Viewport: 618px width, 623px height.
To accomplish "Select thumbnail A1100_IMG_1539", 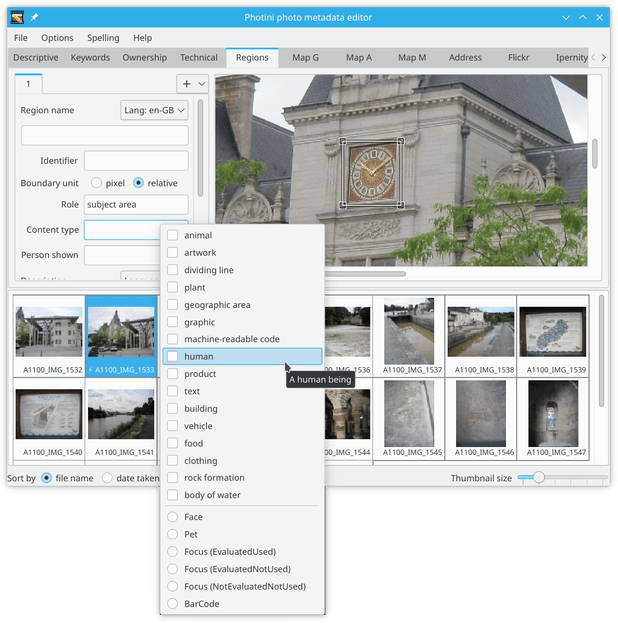I will pos(553,336).
